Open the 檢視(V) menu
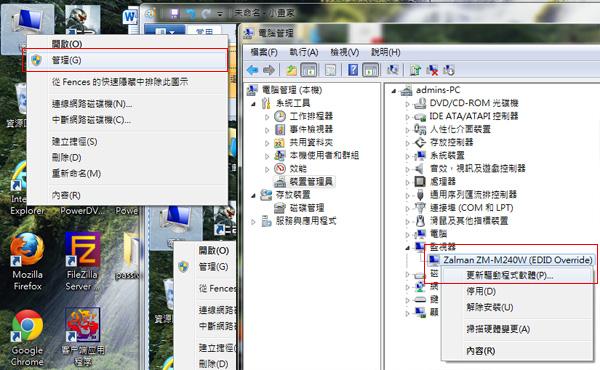This screenshot has width=600, height=370. click(x=345, y=52)
